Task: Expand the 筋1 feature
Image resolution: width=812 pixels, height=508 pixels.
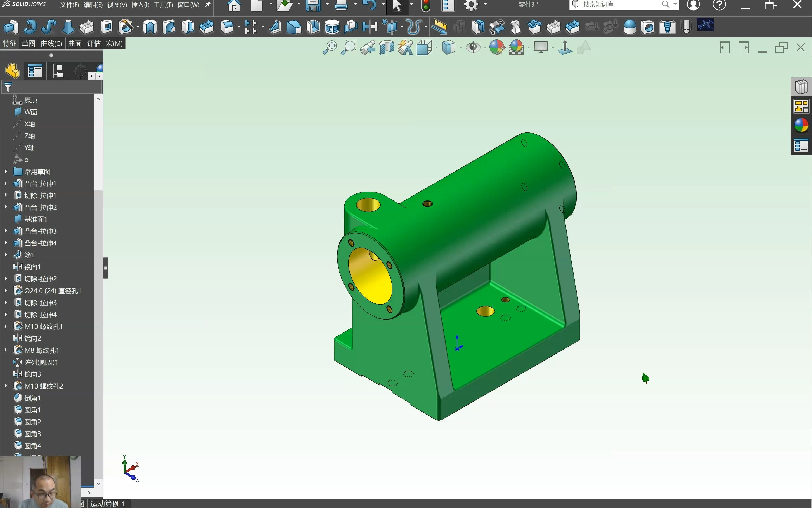Action: pyautogui.click(x=6, y=255)
